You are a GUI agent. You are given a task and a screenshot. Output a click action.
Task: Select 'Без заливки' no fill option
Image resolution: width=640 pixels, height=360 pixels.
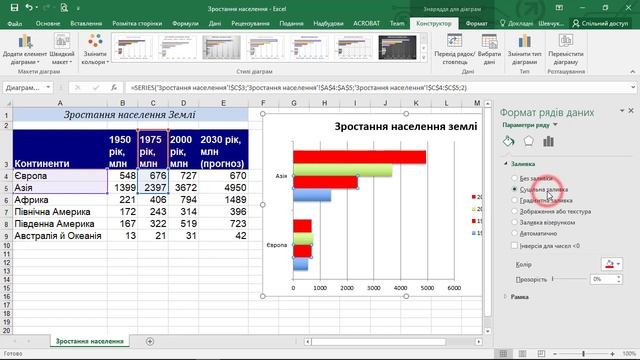pos(514,178)
